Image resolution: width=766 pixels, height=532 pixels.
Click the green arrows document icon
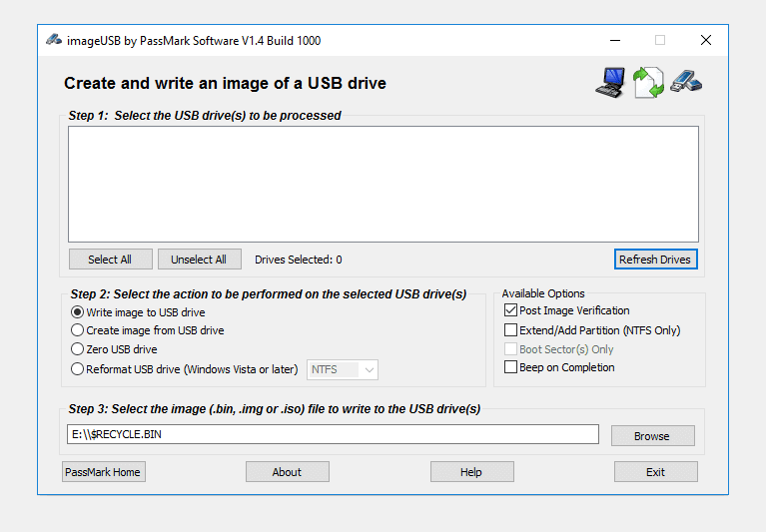coord(648,83)
